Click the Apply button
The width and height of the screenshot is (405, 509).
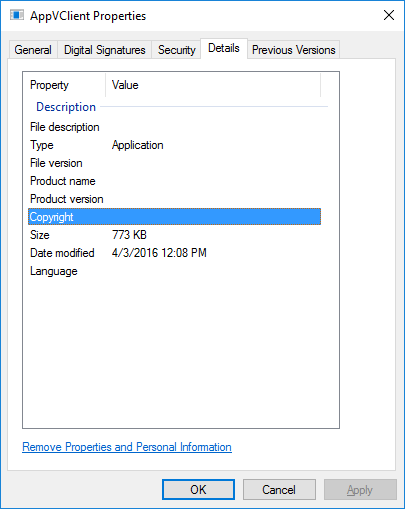[x=360, y=490]
